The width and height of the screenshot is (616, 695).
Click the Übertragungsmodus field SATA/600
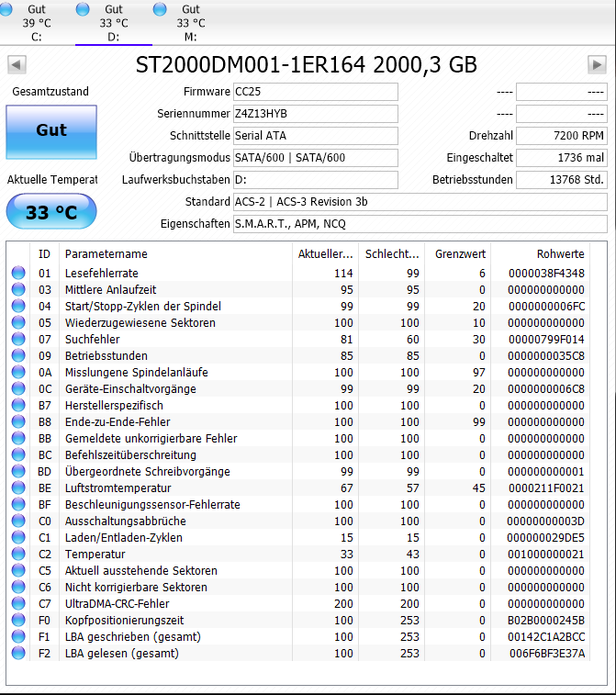click(316, 158)
